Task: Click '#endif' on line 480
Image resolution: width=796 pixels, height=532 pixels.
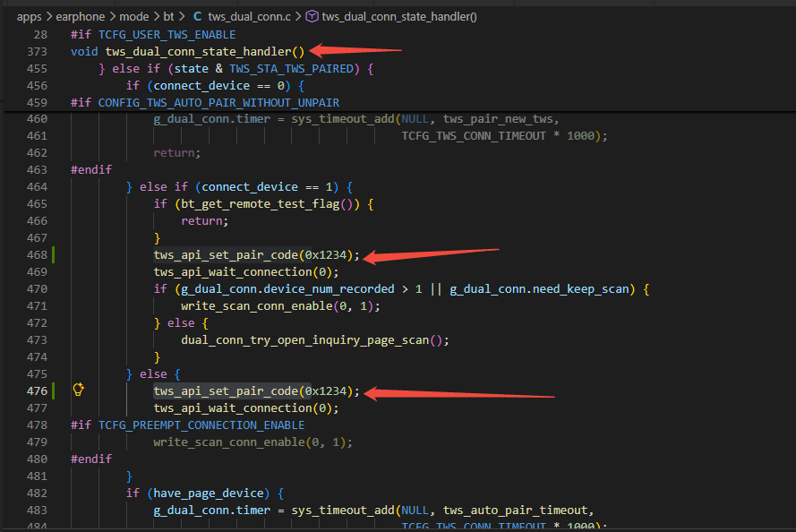Action: point(91,459)
